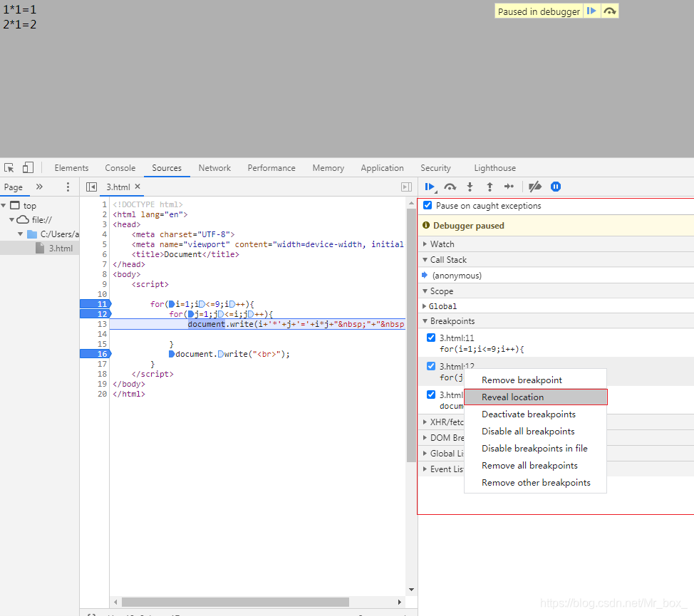Image resolution: width=694 pixels, height=616 pixels.
Task: Collapse the Call Stack section
Action: pos(425,260)
